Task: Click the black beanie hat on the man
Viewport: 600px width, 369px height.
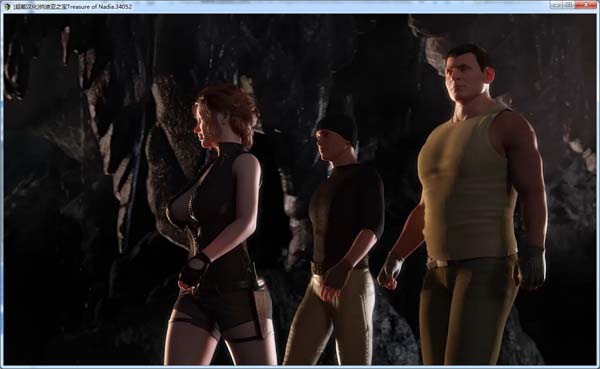Action: (337, 126)
